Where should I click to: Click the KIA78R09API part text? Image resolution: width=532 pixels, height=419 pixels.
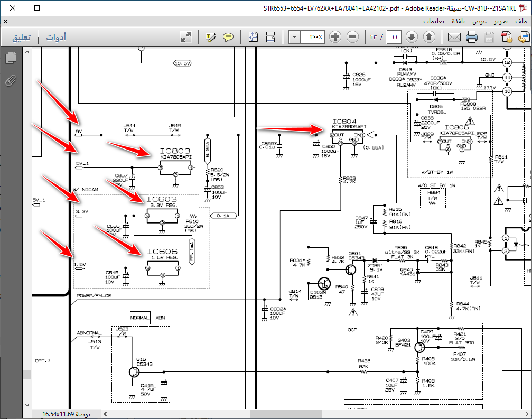[349, 127]
